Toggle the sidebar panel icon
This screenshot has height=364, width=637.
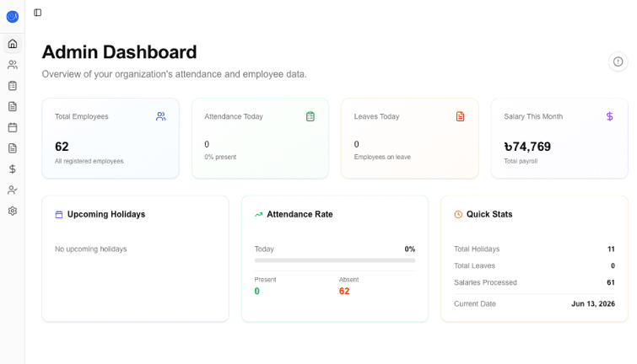38,13
